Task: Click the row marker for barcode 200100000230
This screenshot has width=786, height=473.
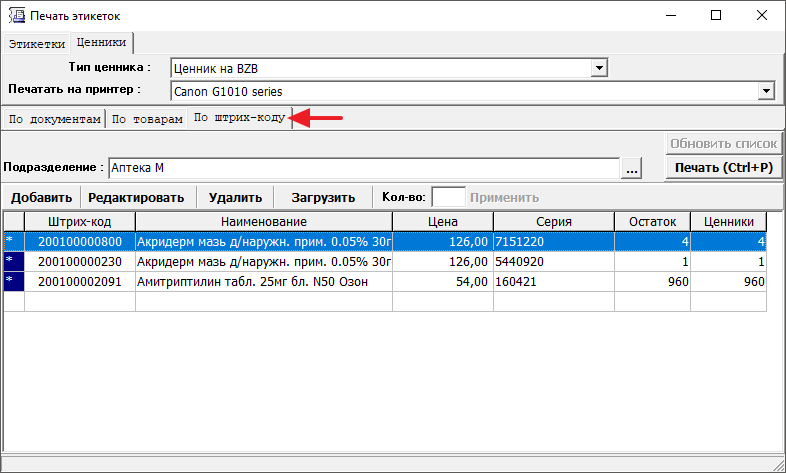Action: (13, 262)
